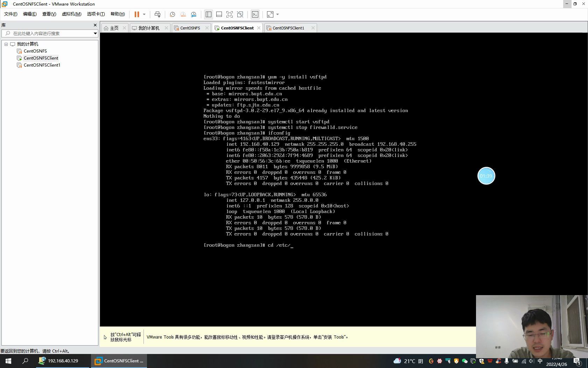The image size is (588, 368).
Task: Click CentOSNFSClient taskbar button
Action: pos(119,361)
